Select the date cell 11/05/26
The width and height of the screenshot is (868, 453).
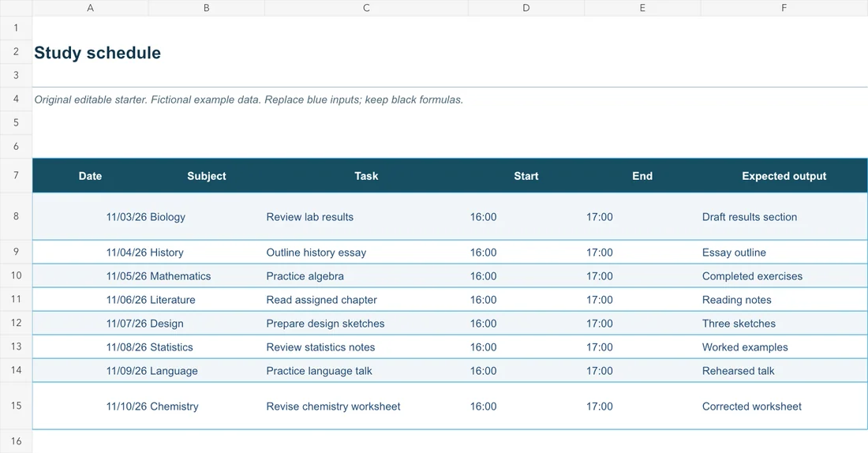click(x=90, y=276)
